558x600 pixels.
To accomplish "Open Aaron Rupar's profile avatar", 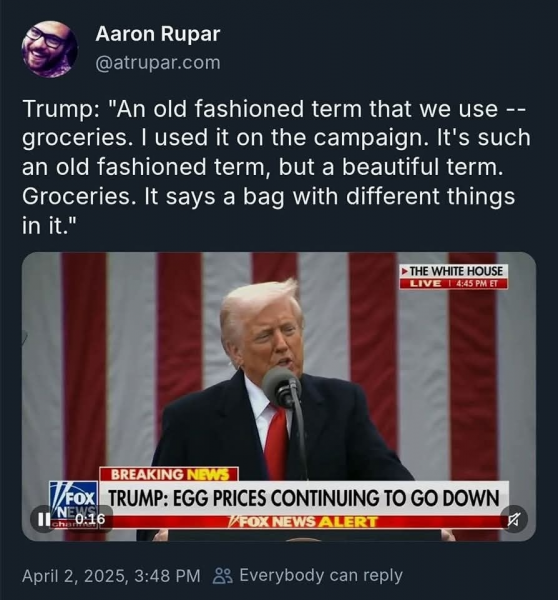I will tap(50, 49).
